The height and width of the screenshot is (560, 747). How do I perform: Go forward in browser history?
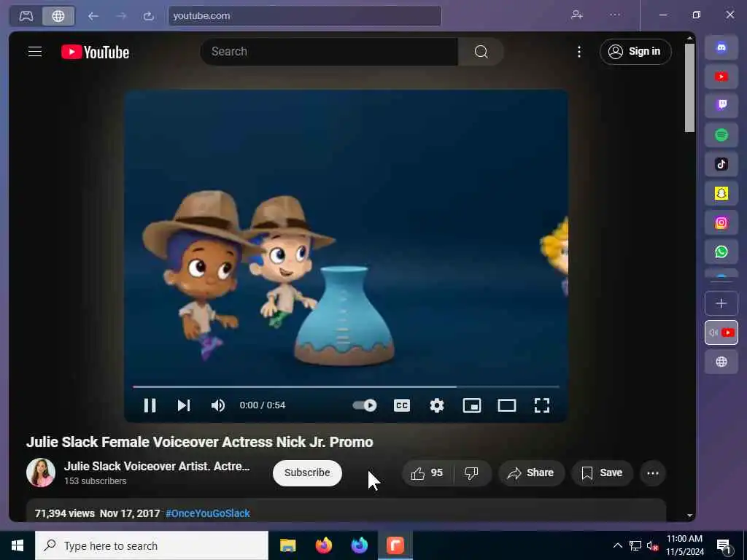tap(121, 16)
